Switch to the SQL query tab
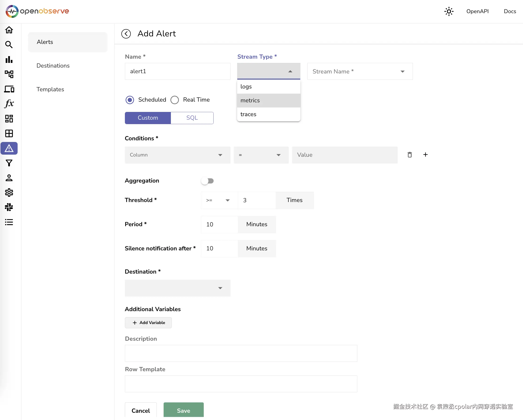Image resolution: width=523 pixels, height=420 pixels. click(192, 118)
